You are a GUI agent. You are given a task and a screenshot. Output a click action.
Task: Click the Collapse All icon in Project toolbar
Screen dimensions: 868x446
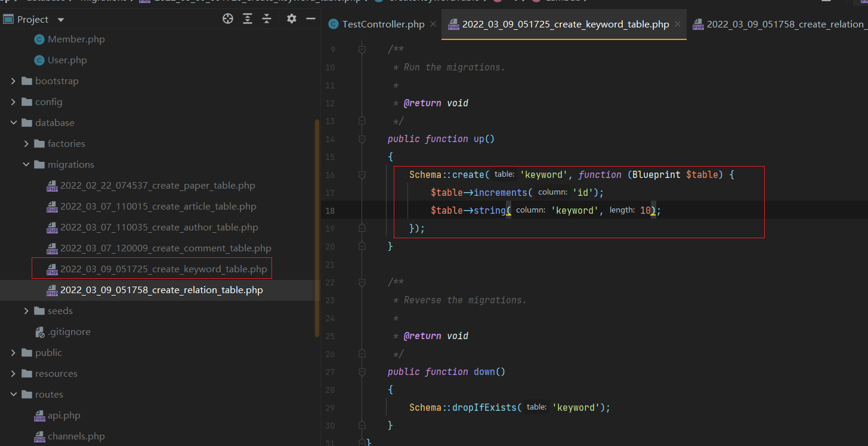coord(267,19)
